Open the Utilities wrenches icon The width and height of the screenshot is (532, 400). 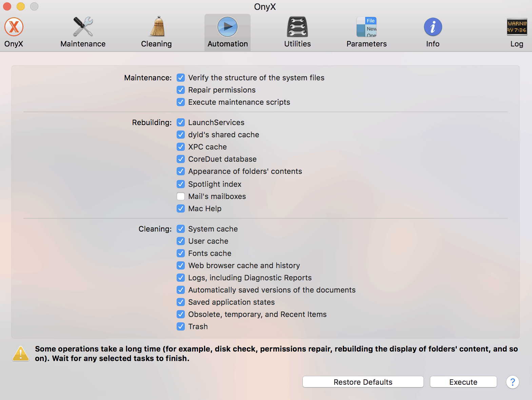pyautogui.click(x=297, y=27)
